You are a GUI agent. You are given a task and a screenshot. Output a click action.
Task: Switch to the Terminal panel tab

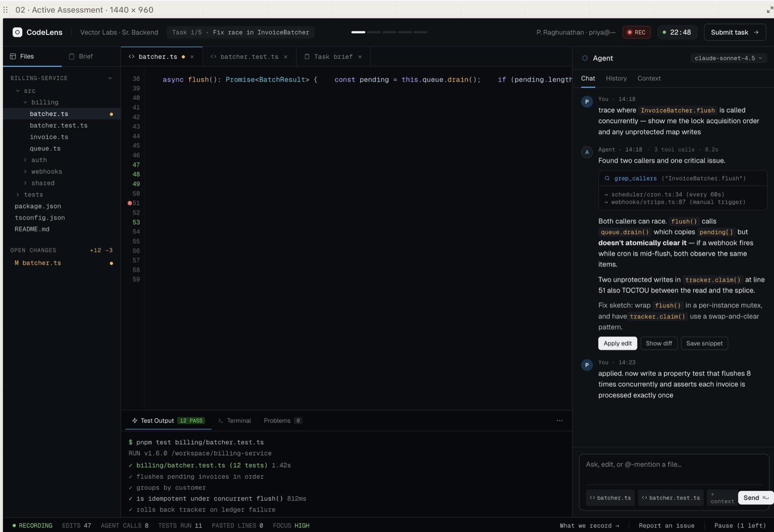point(235,421)
